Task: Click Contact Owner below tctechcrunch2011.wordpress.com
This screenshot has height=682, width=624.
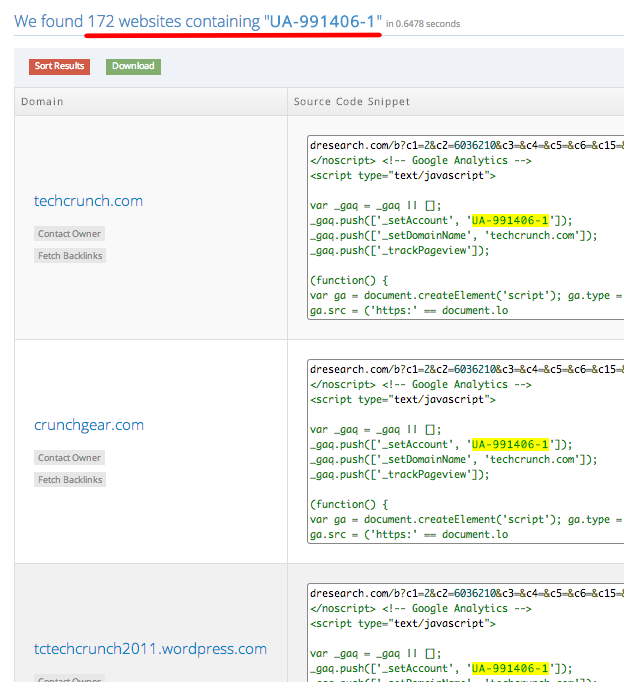Action: pyautogui.click(x=69, y=679)
